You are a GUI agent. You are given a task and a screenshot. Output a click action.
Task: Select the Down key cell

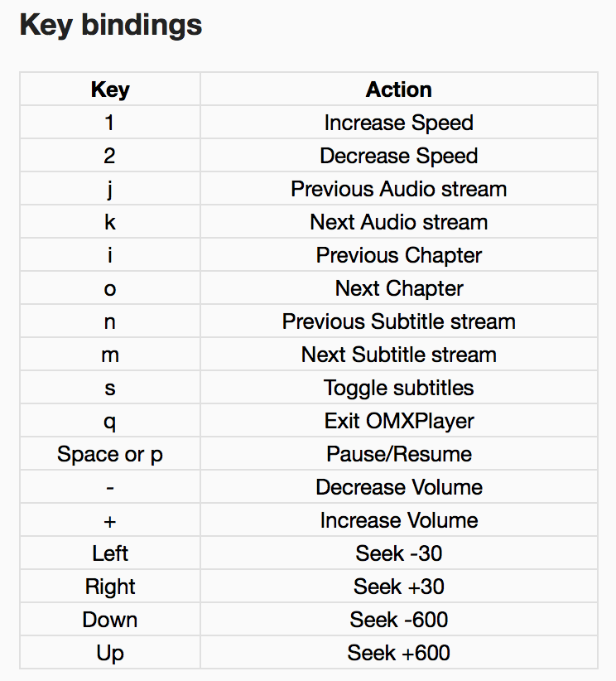(110, 620)
